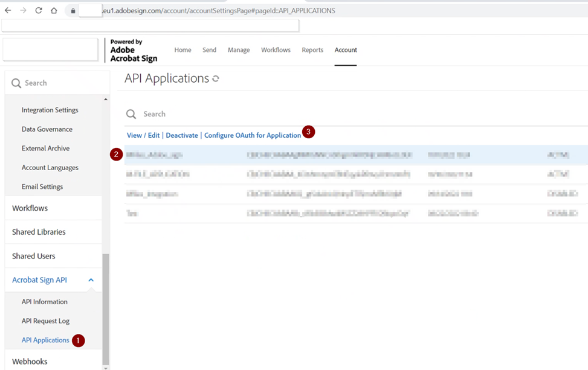Screen dimensions: 588x370
Task: Click the sidebar search magnifier icon
Action: [16, 83]
